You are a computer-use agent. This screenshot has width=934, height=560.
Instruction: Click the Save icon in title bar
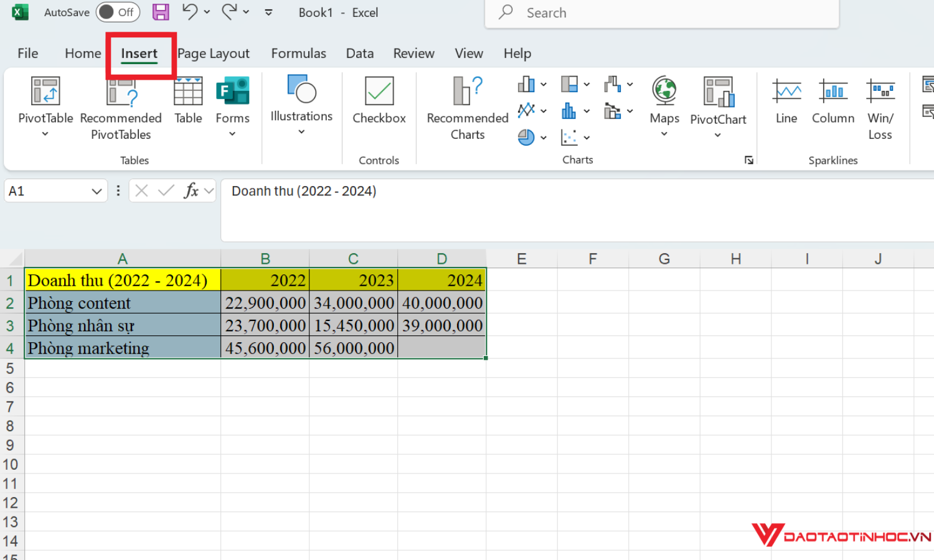tap(161, 12)
